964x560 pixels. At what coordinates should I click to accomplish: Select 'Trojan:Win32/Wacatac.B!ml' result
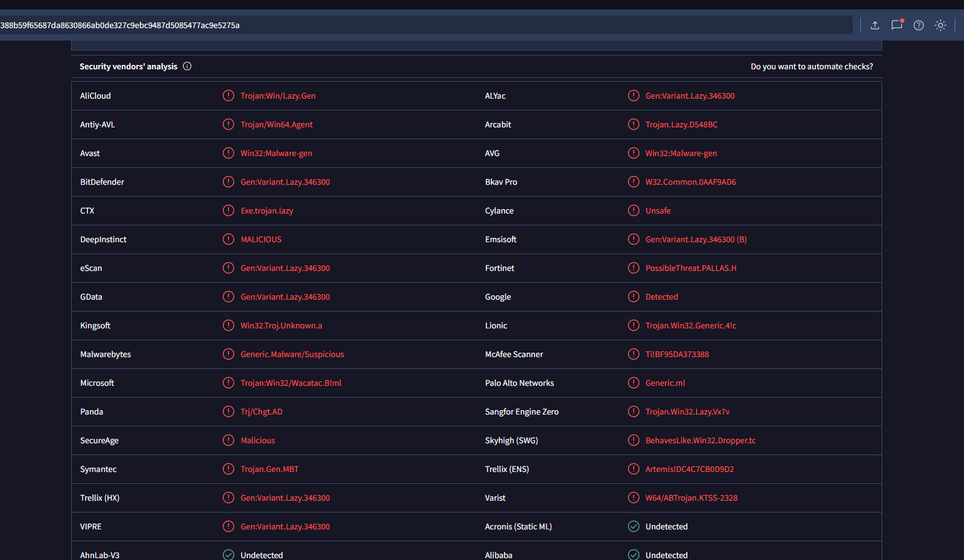pyautogui.click(x=291, y=383)
